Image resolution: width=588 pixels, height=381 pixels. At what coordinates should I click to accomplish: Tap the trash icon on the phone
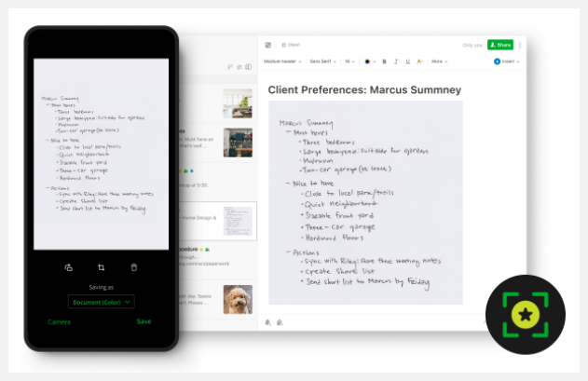pos(134,267)
